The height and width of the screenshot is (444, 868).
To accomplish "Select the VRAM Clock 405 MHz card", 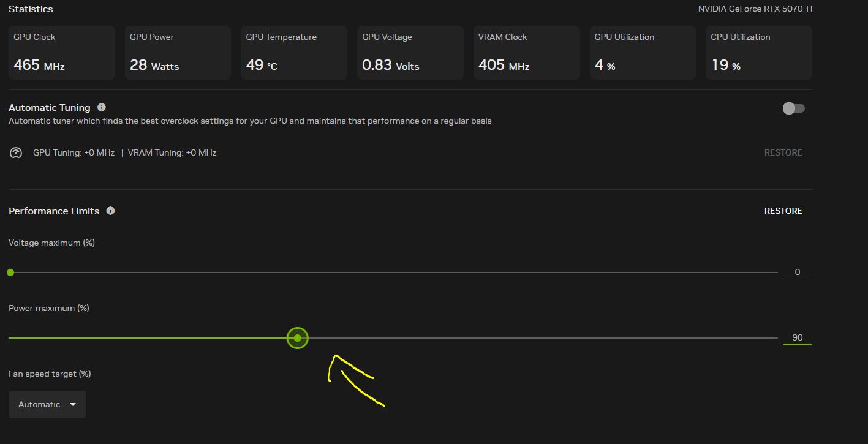I will [527, 53].
